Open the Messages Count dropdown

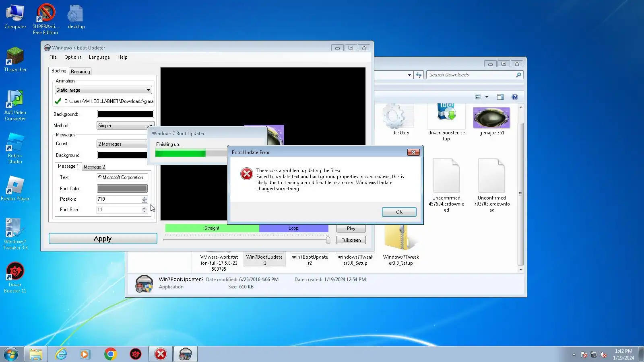click(x=122, y=144)
